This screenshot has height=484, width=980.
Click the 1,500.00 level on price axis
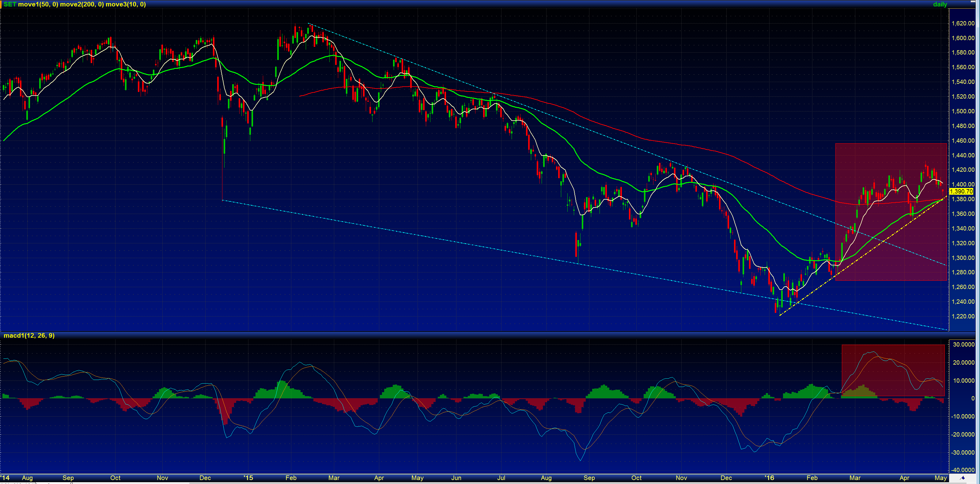point(963,111)
